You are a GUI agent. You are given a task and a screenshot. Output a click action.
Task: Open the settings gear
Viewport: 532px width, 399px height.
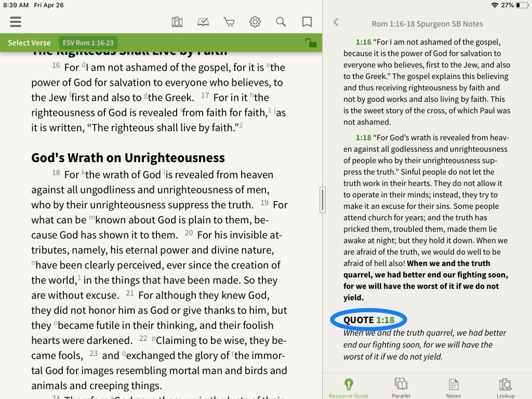pyautogui.click(x=255, y=22)
